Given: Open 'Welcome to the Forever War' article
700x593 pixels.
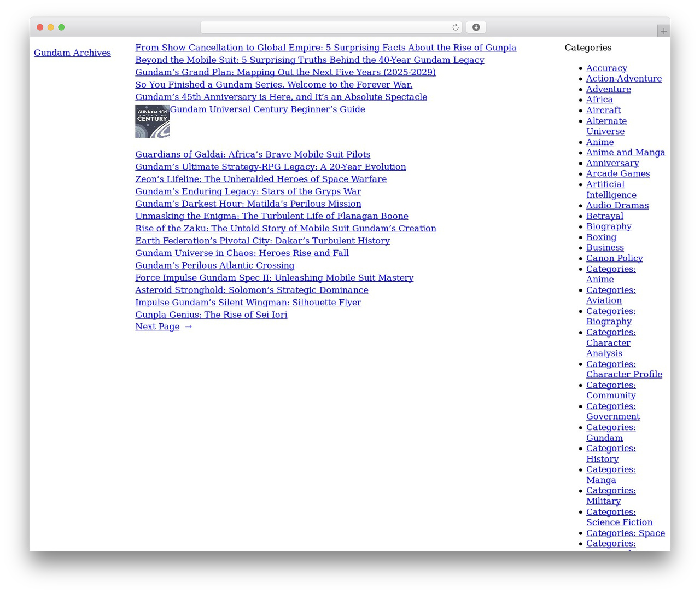Looking at the screenshot, I should tap(274, 85).
